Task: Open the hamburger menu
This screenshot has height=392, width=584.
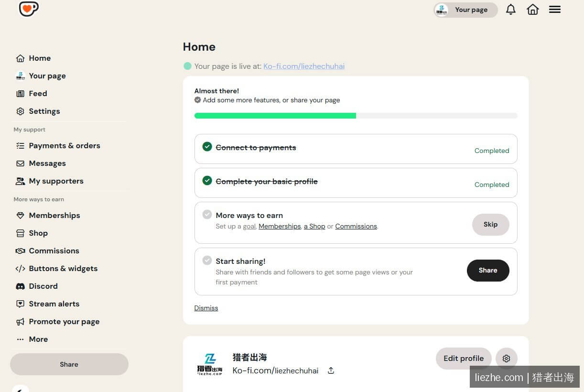Action: pos(555,10)
